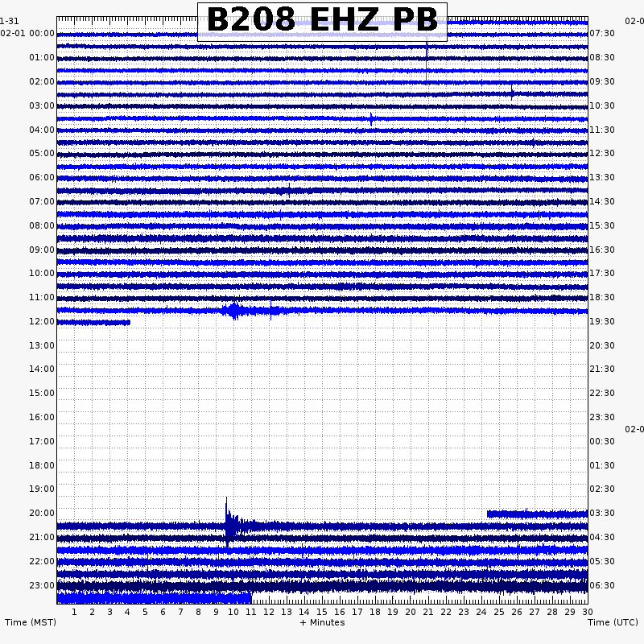Click the "Time (UTC)" axis label

click(613, 622)
